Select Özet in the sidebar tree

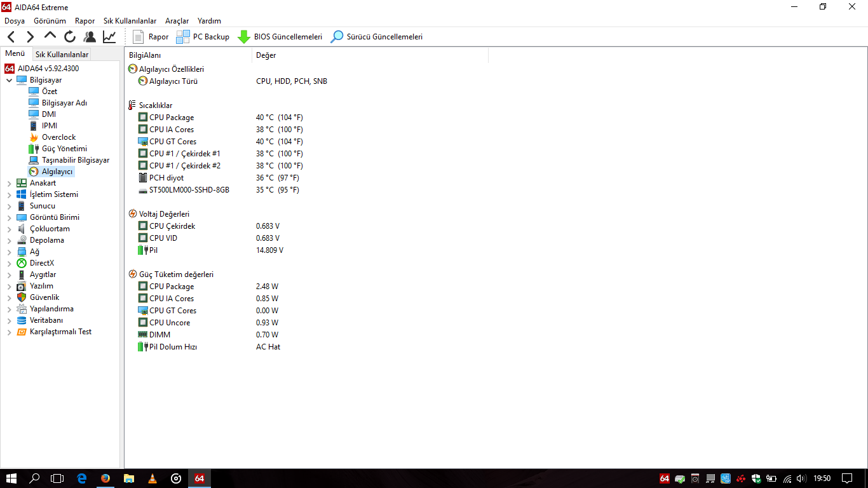pos(50,91)
